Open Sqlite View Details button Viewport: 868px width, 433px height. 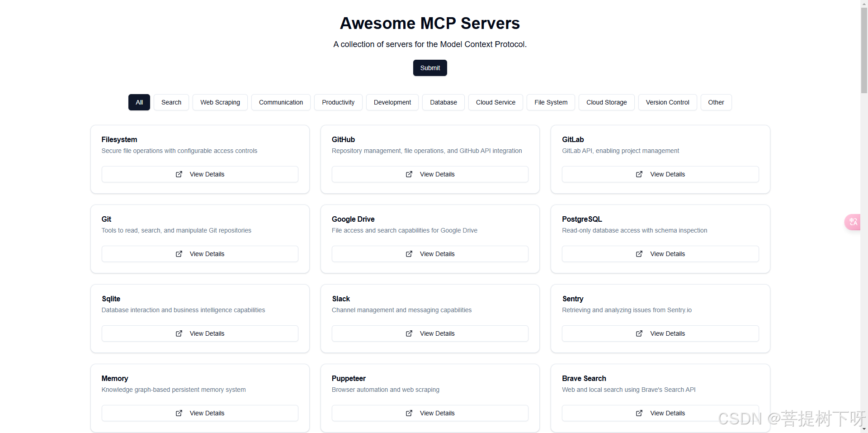pyautogui.click(x=200, y=333)
